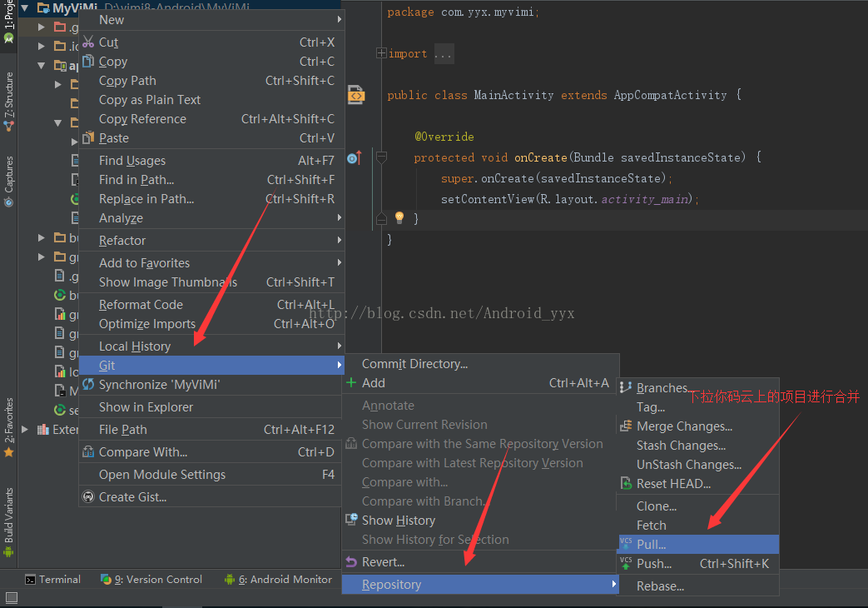Click Rebase... menu item
Image resolution: width=868 pixels, height=608 pixels.
(x=698, y=586)
